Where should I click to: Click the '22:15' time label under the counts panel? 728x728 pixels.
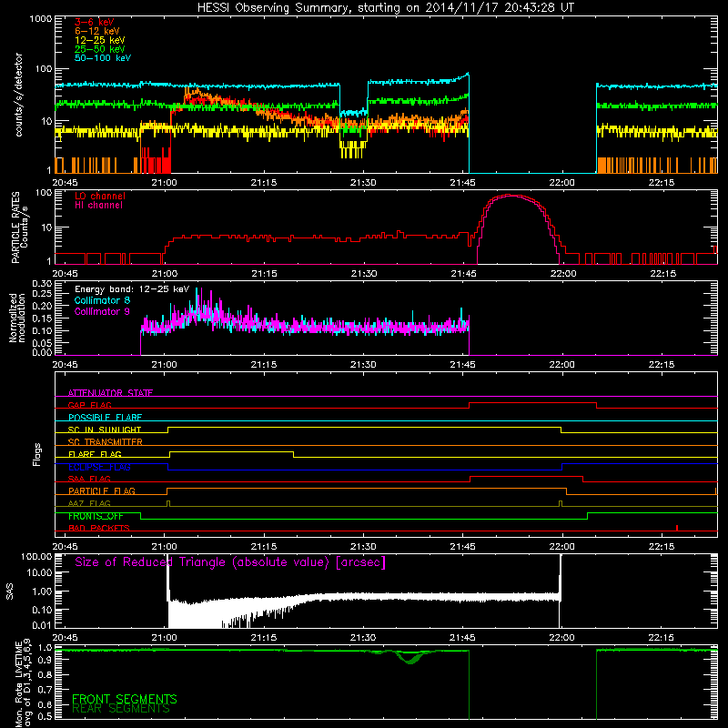point(662,183)
